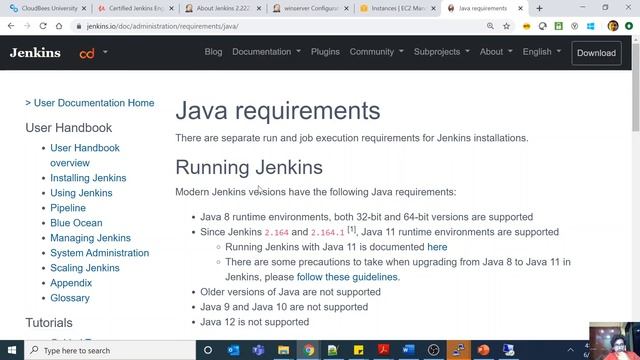Image resolution: width=640 pixels, height=360 pixels.
Task: Click the browser Back arrow
Action: pos(11,26)
